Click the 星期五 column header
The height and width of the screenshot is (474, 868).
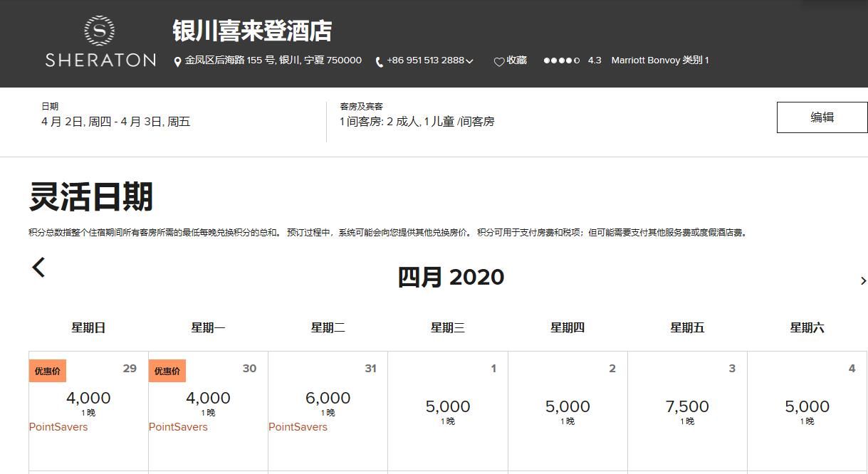[x=687, y=328]
